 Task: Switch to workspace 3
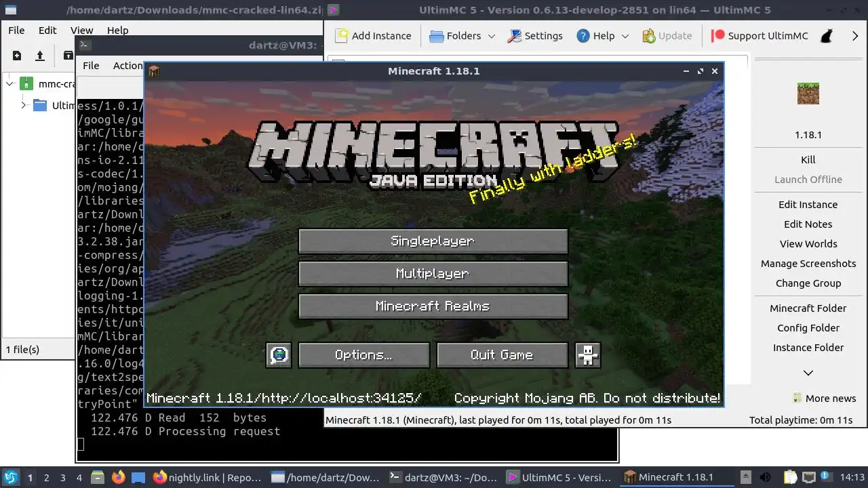[x=62, y=478]
